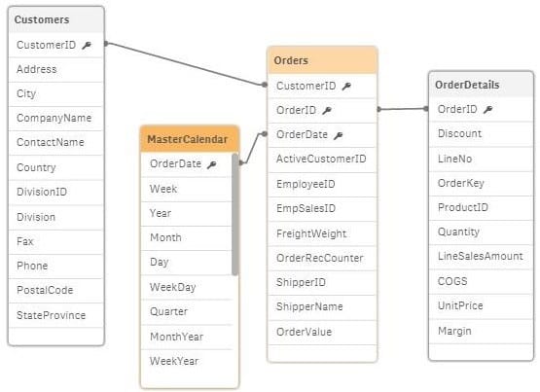Select the Orders table header
The image size is (540, 392).
[x=322, y=60]
